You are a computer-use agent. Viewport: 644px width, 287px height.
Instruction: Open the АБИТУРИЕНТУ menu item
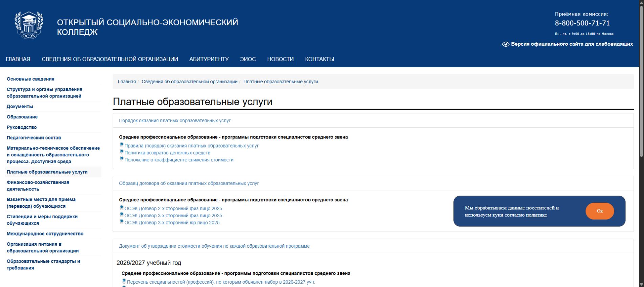coord(209,59)
